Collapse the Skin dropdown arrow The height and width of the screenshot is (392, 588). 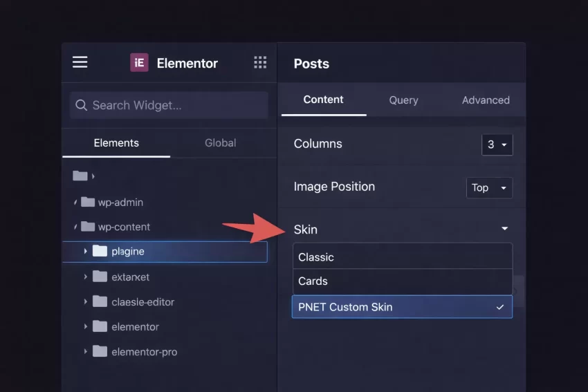(x=505, y=228)
